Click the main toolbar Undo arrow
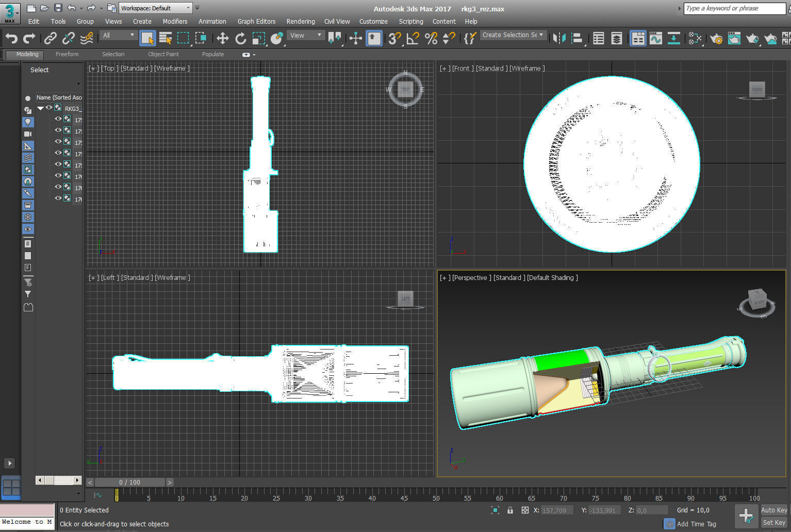 (11, 38)
